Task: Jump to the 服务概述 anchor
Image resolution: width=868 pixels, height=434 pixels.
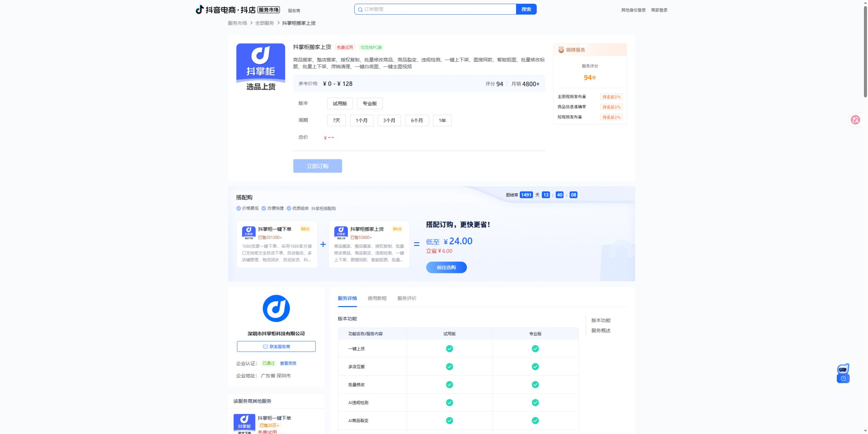Action: coord(601,331)
